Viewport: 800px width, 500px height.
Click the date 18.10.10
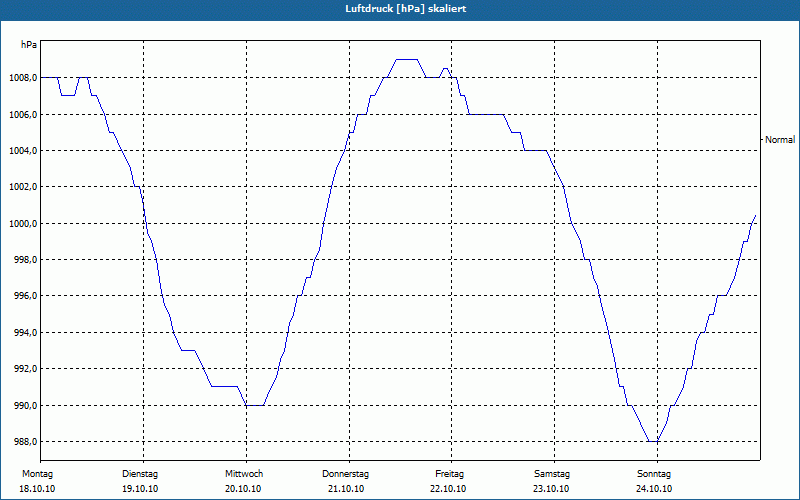[x=37, y=489]
